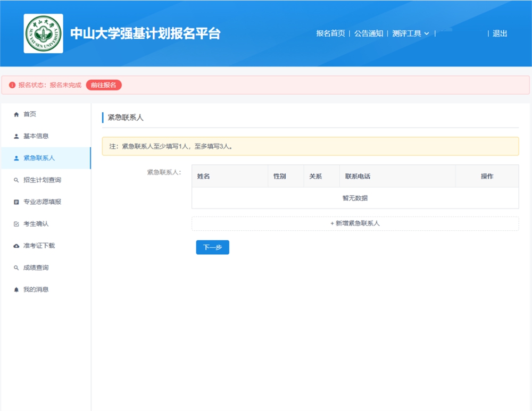532x411 pixels.
Task: Click the person icon beside 基本信息
Action: [16, 136]
